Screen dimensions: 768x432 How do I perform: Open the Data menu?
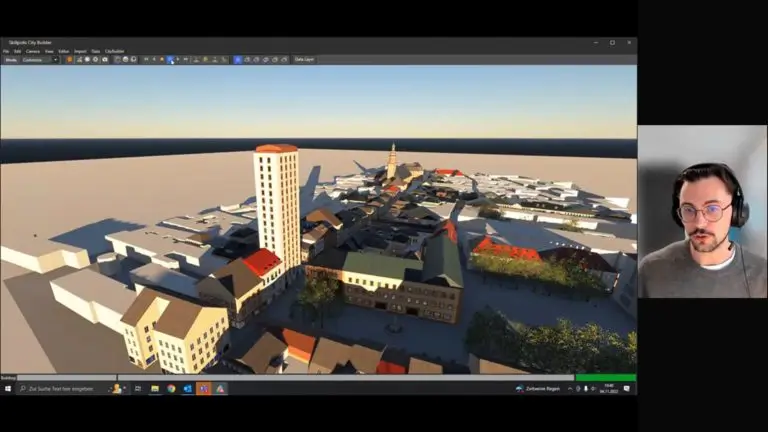[x=96, y=51]
